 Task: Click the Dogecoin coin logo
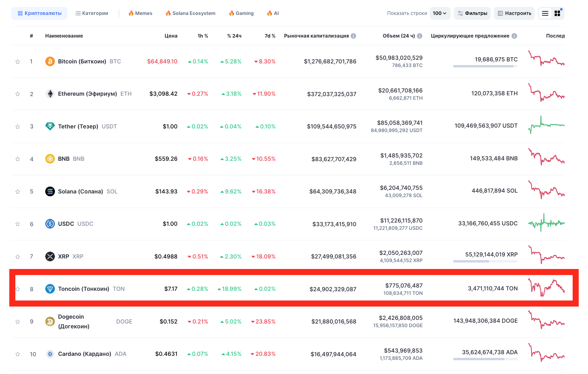tap(50, 321)
